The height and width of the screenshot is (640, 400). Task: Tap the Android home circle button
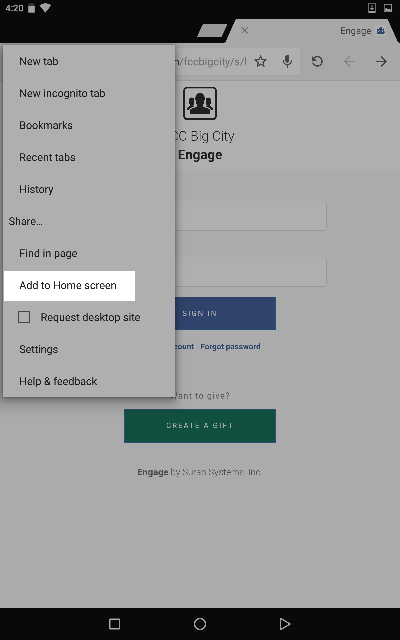coord(200,624)
